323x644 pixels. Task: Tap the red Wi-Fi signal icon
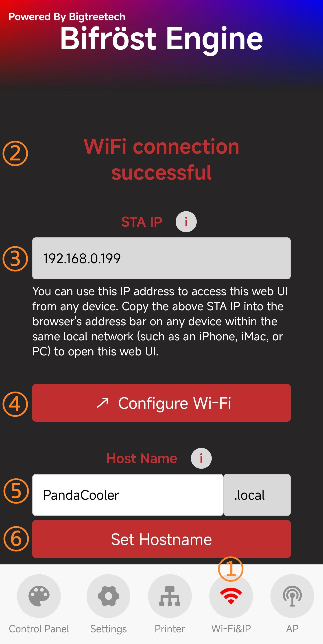pos(231,596)
